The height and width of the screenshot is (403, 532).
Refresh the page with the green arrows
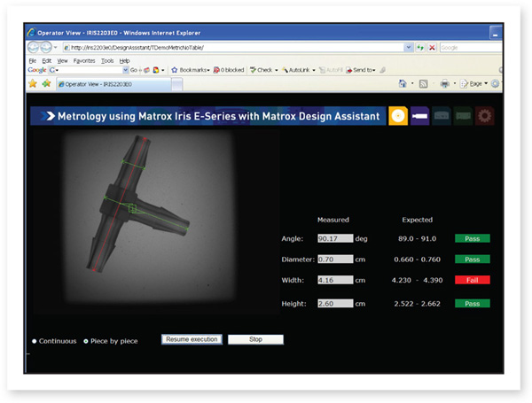tap(420, 48)
